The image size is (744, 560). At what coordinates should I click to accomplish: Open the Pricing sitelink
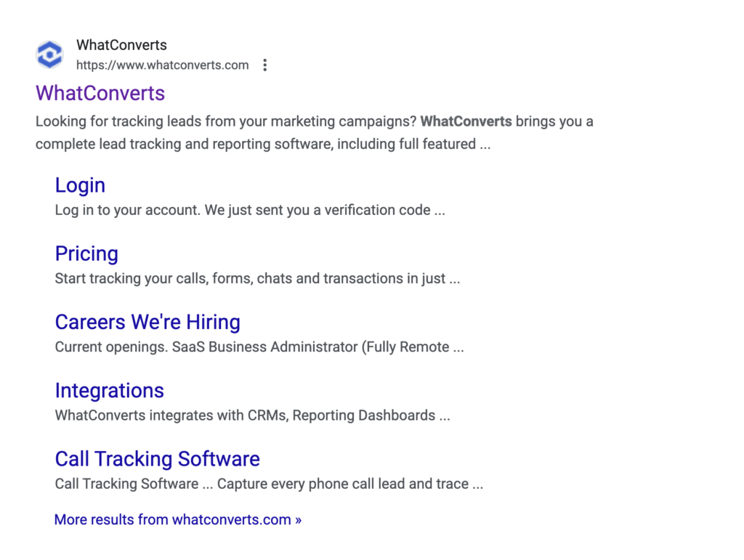click(86, 253)
